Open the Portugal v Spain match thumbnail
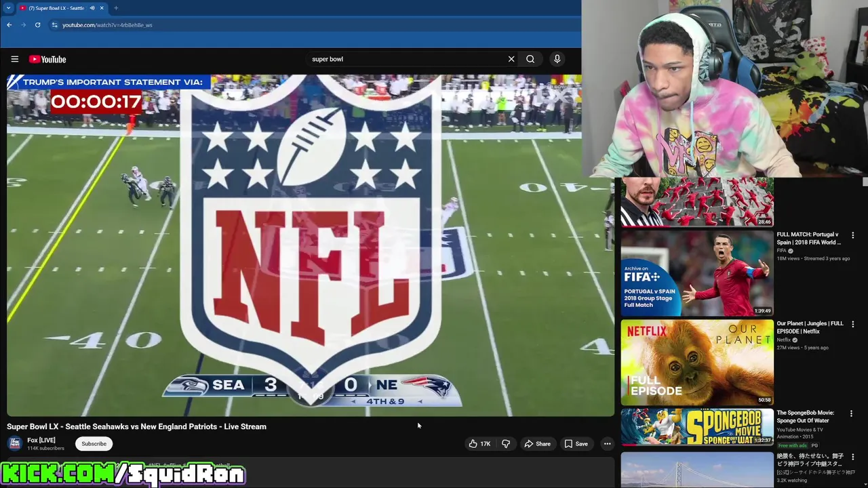 click(x=697, y=274)
